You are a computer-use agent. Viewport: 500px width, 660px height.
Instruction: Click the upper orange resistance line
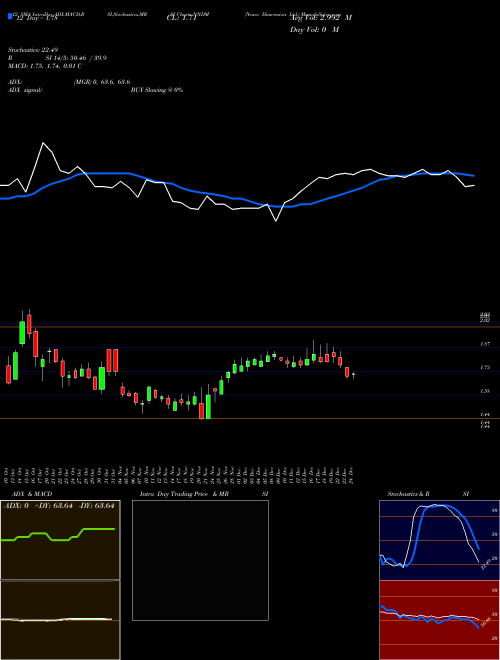pos(250,327)
